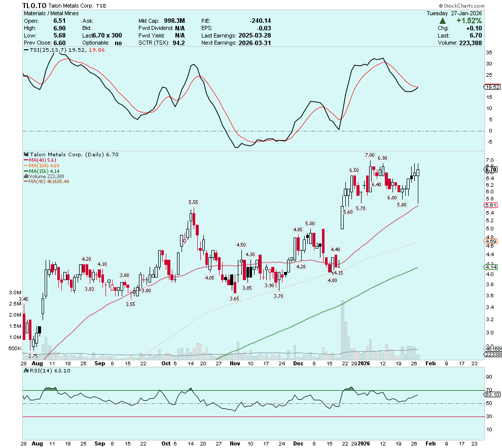Click the brown MA(40) 461685.44 volume average legend
502x448 pixels.
[x=47, y=182]
